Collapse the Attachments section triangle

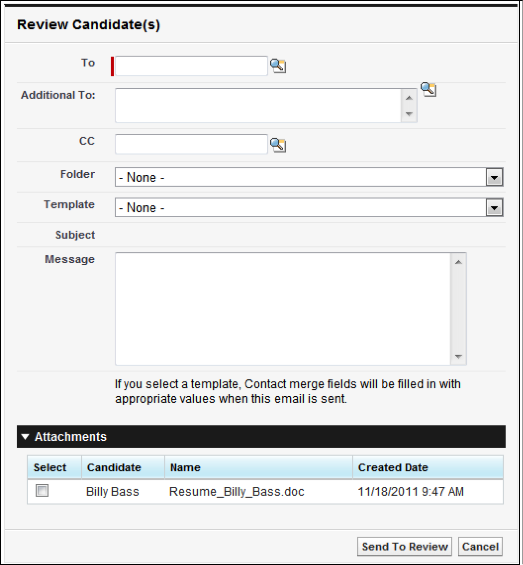pyautogui.click(x=25, y=437)
